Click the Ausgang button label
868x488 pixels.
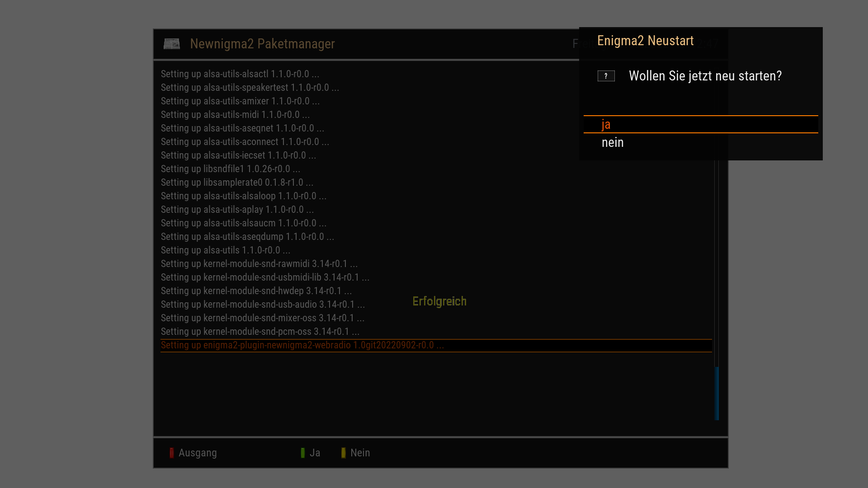click(x=198, y=453)
